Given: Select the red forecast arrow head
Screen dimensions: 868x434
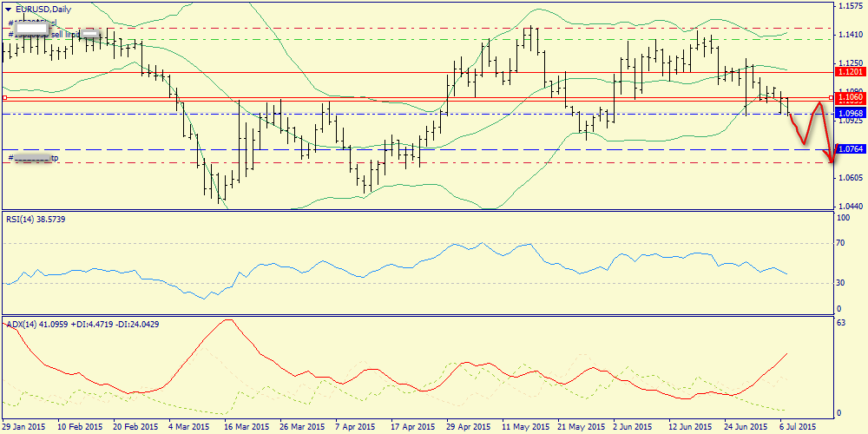Looking at the screenshot, I should (x=832, y=159).
